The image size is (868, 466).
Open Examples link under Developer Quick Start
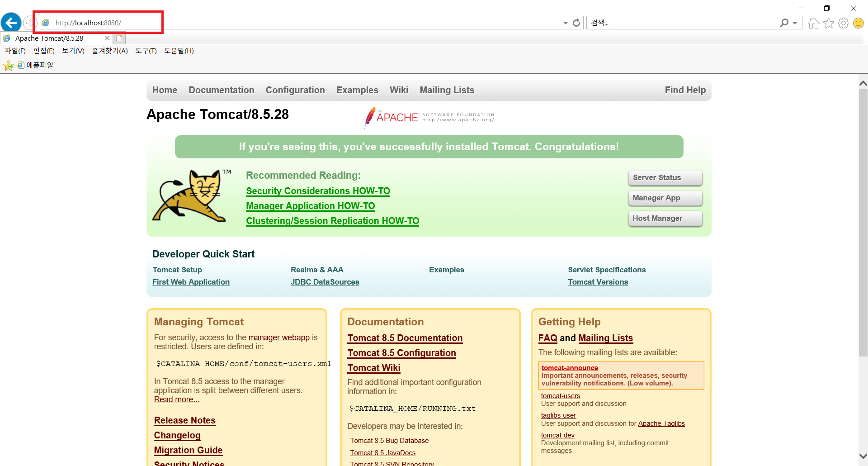click(447, 270)
